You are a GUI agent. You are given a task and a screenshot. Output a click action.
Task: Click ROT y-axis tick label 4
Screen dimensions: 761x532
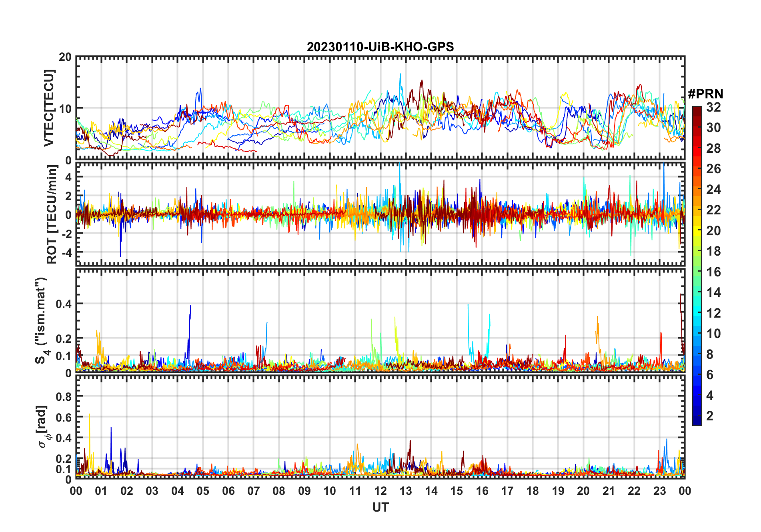[69, 177]
